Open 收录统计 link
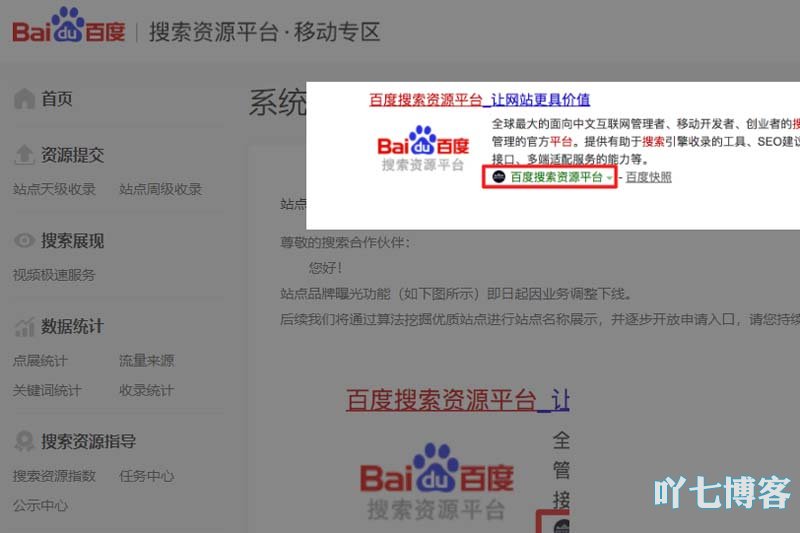 (x=146, y=391)
